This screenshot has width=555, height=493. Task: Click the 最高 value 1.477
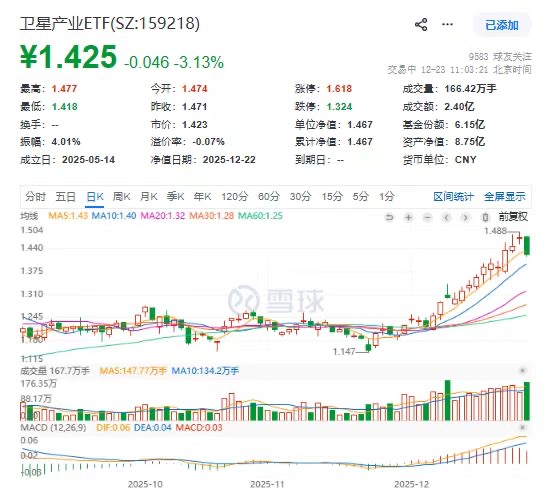click(x=64, y=88)
